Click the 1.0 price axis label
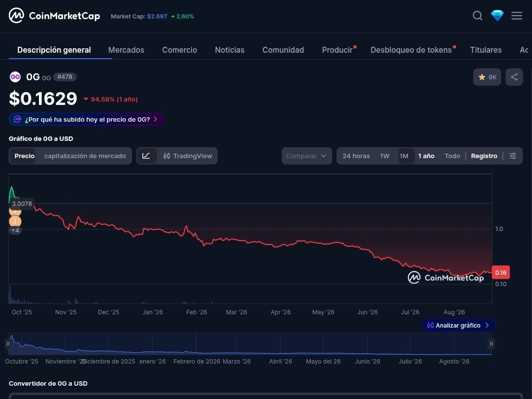 point(499,229)
